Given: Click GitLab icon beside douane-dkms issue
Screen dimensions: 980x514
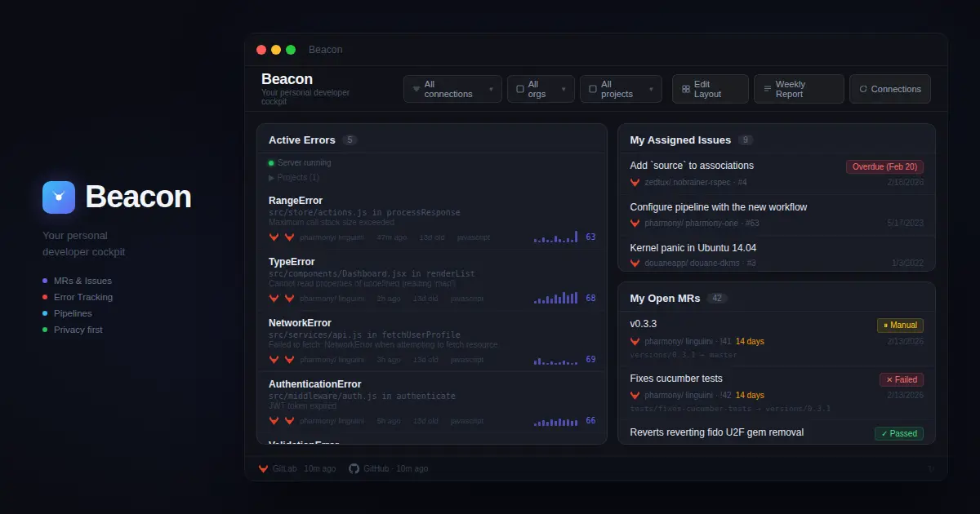Looking at the screenshot, I should click(x=635, y=264).
